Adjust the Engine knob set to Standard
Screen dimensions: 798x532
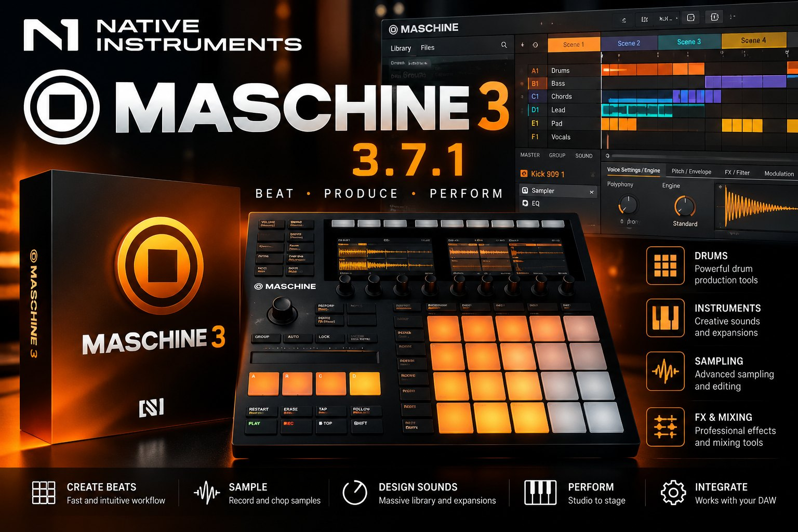click(x=685, y=206)
